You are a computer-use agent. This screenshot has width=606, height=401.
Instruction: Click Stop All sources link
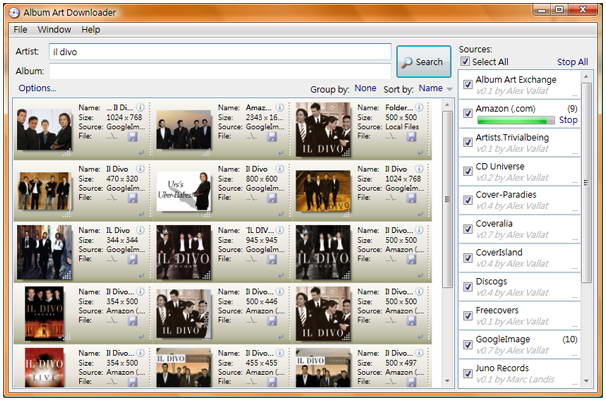[x=572, y=62]
